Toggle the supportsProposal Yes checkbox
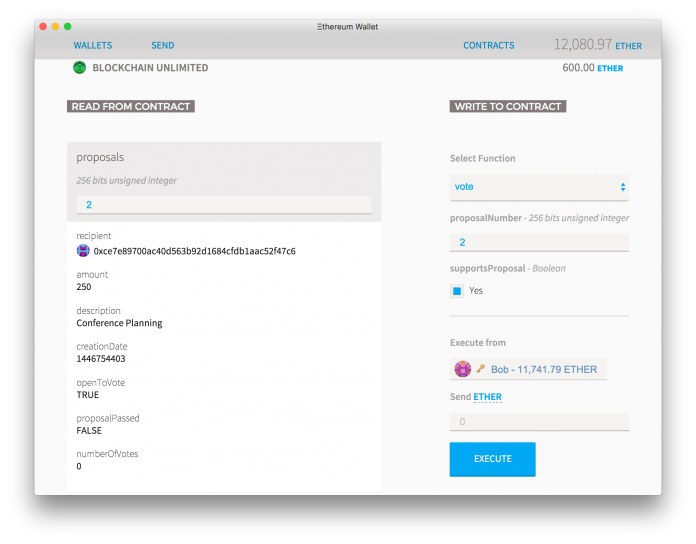Screen dimensions: 696x544 point(457,291)
